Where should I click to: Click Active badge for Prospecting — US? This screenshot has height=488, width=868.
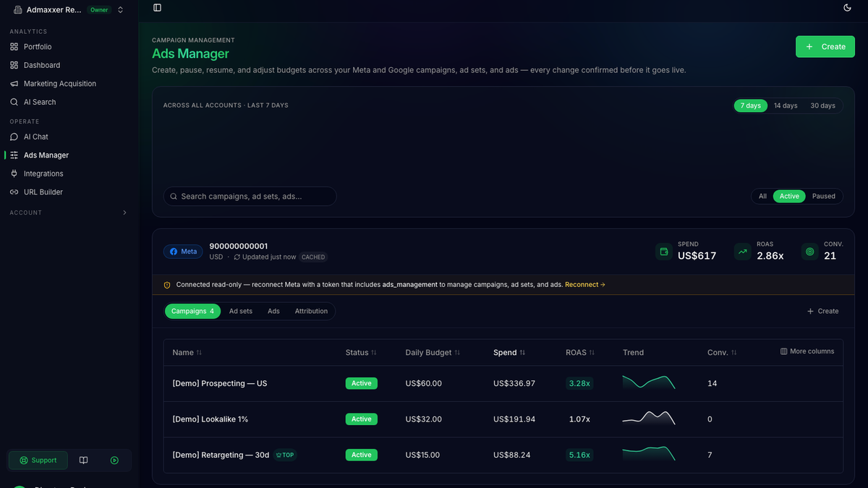[x=361, y=383]
